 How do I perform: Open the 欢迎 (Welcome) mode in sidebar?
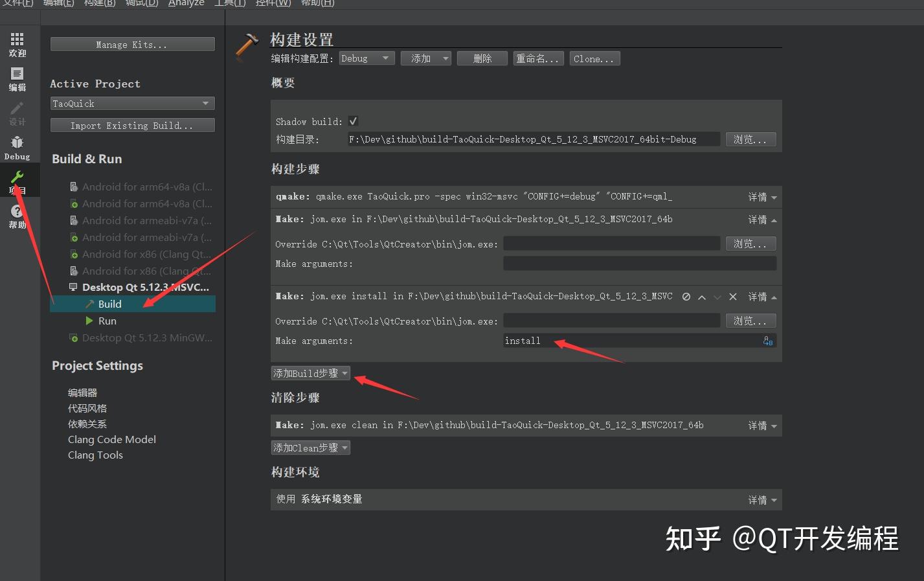tap(17, 45)
